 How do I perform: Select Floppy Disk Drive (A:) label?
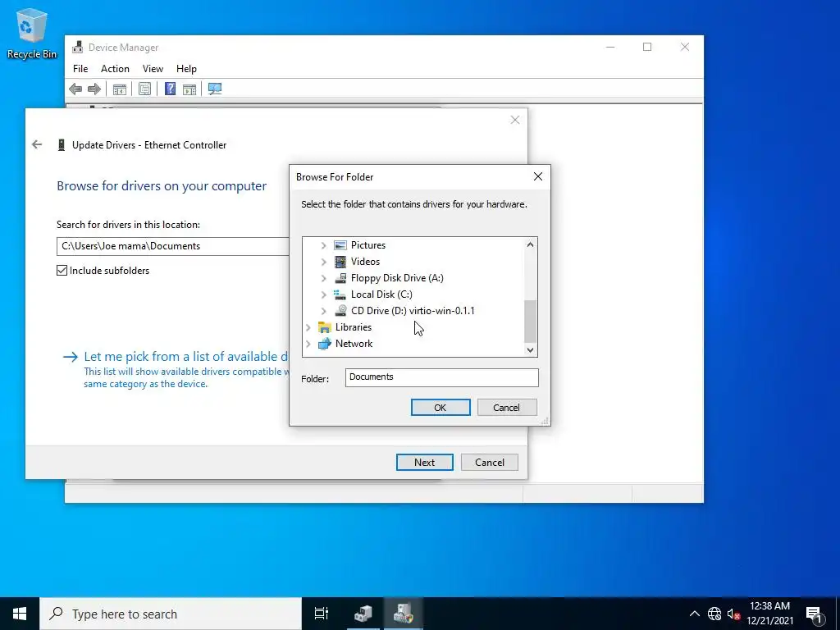click(x=397, y=278)
